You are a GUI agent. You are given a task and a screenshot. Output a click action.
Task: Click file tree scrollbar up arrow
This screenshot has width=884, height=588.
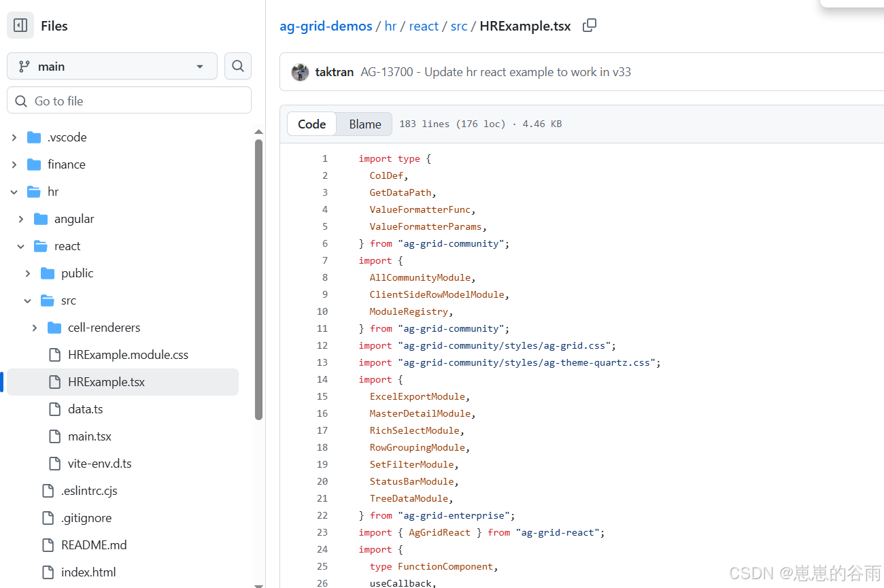coord(258,132)
